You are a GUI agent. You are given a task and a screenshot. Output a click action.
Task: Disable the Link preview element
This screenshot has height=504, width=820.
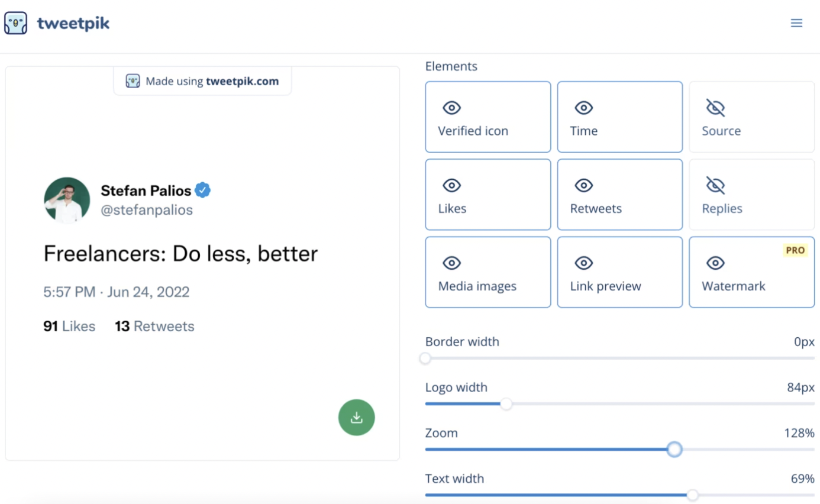(620, 272)
